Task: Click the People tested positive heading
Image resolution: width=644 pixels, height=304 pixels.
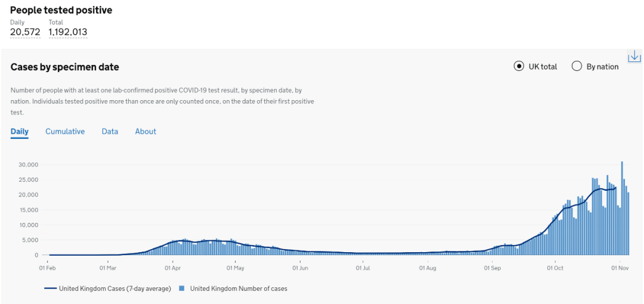Action: point(61,10)
